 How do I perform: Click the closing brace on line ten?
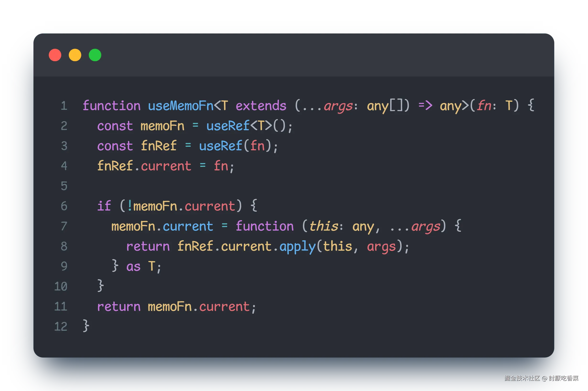100,286
